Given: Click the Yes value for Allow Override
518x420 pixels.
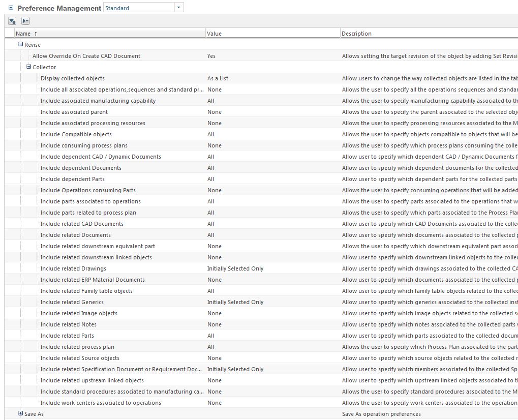Looking at the screenshot, I should coord(211,56).
